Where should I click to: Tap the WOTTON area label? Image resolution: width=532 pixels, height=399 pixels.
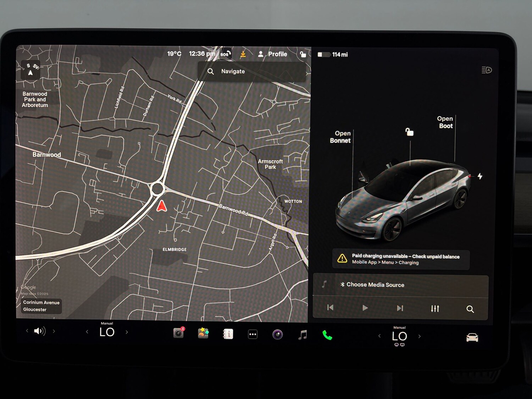(x=293, y=201)
